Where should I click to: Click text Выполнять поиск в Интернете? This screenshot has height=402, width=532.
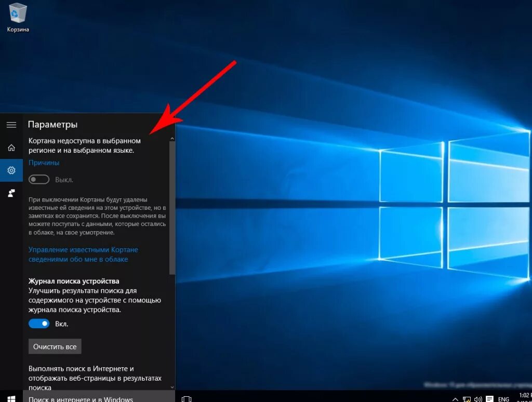(95, 378)
